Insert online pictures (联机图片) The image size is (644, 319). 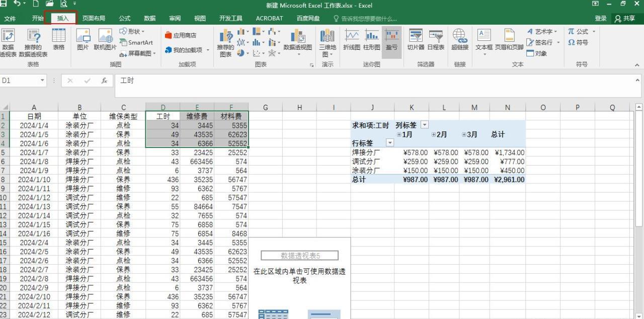105,39
